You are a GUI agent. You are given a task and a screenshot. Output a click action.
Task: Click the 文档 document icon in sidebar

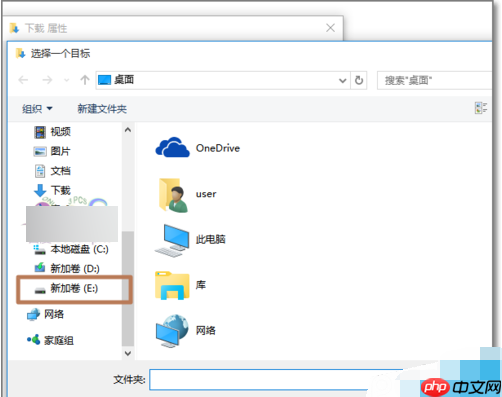[x=40, y=171]
